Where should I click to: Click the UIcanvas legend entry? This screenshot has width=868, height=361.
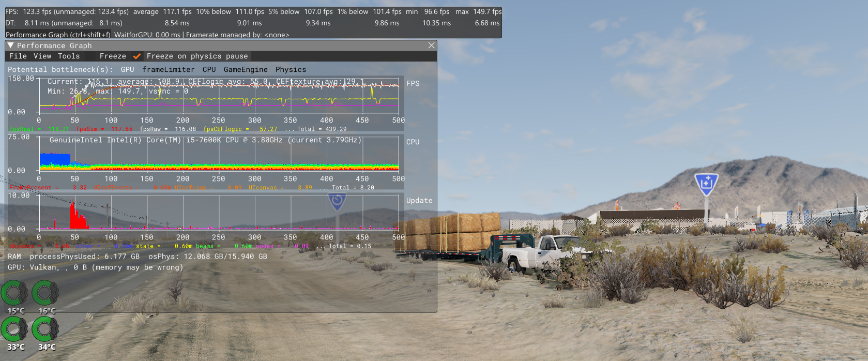pos(280,188)
